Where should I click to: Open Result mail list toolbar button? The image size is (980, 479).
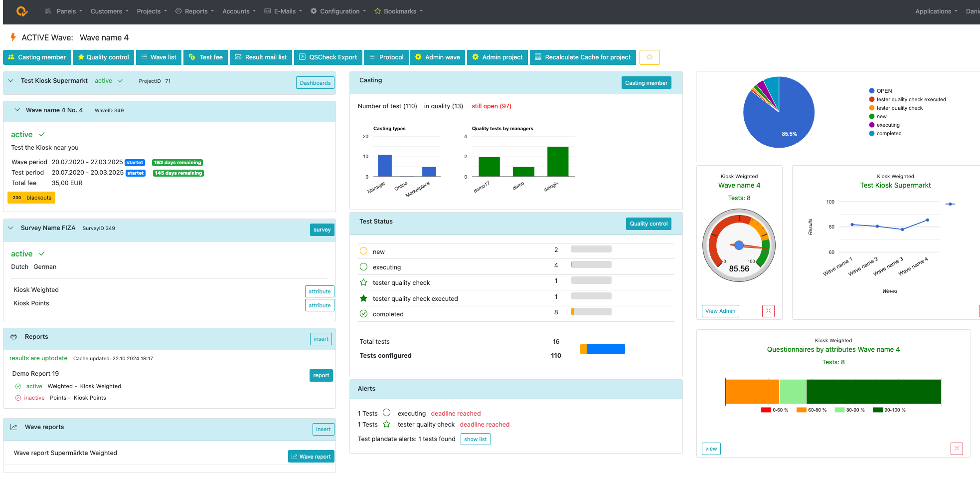[261, 57]
